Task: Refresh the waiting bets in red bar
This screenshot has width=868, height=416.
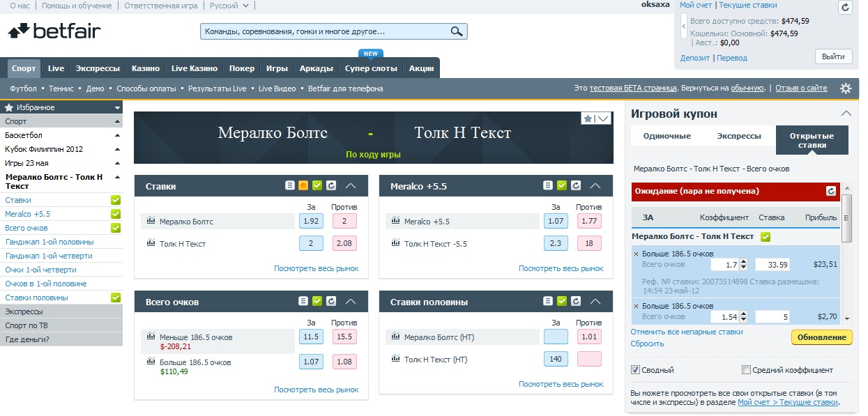Action: pos(830,191)
